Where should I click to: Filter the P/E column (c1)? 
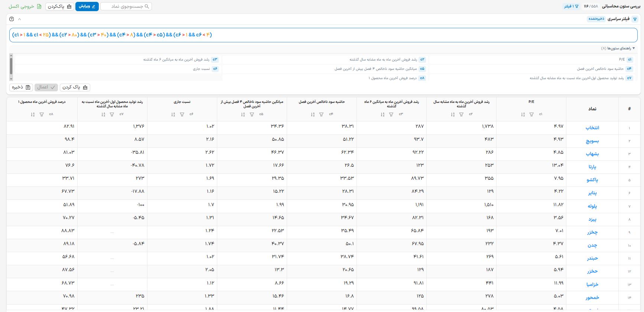531,114
